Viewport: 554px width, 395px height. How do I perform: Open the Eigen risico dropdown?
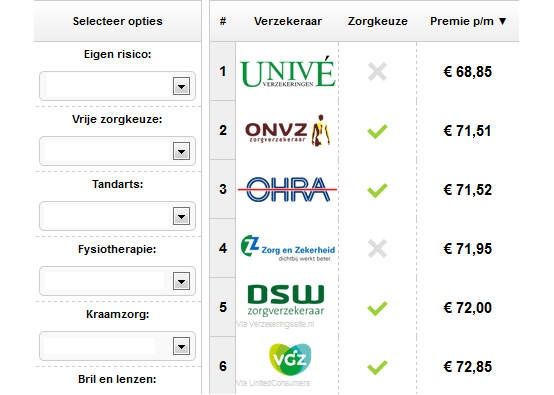point(117,86)
